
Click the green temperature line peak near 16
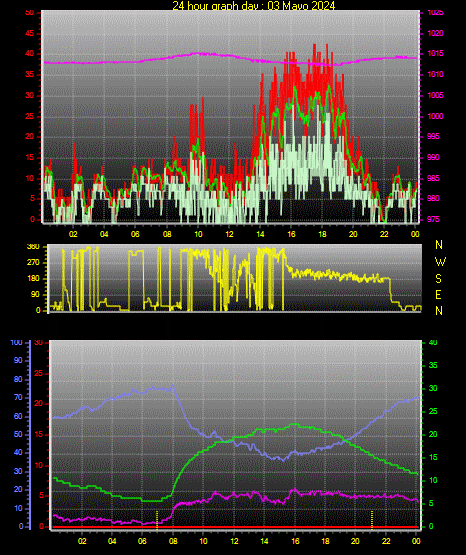pos(293,424)
